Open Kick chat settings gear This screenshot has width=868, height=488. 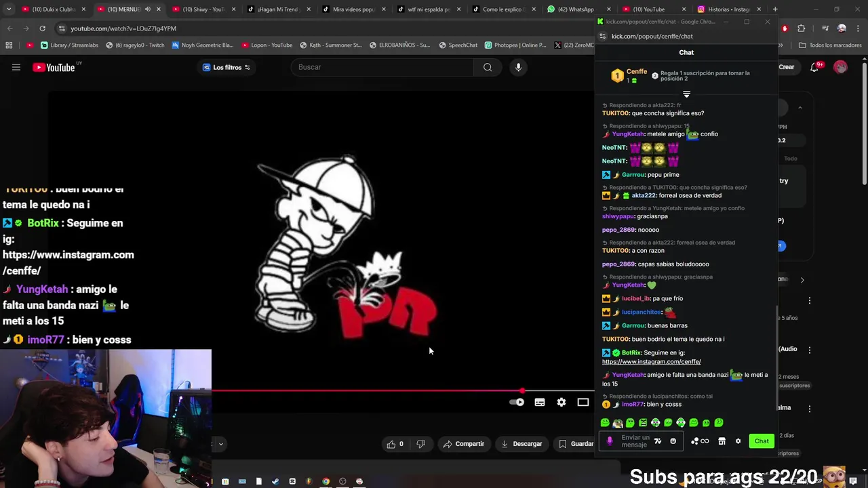[738, 441]
